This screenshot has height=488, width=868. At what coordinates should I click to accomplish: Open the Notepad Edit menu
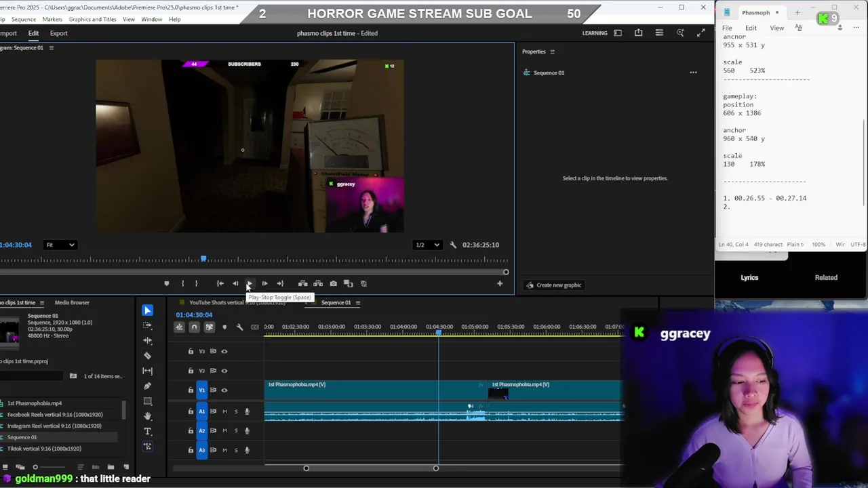click(751, 28)
